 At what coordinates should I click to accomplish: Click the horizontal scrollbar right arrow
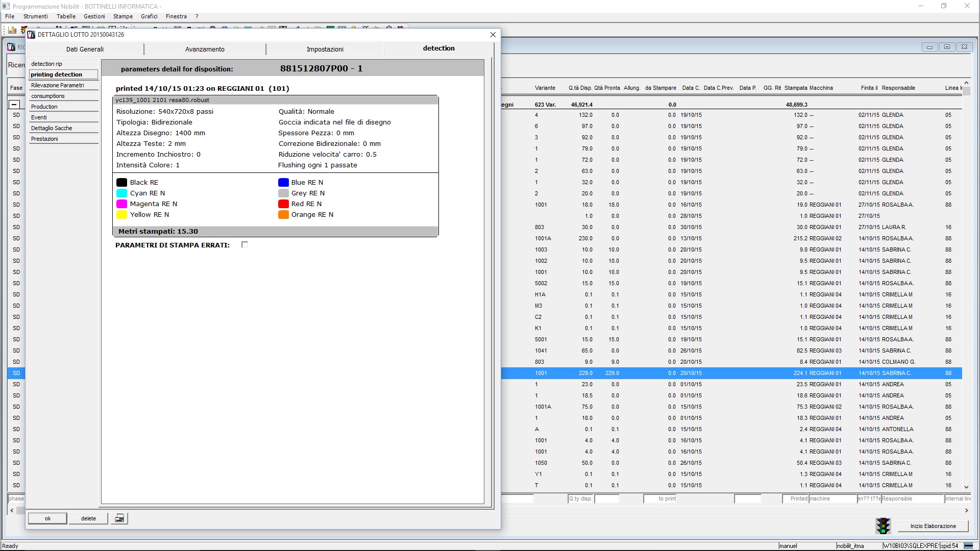[966, 510]
